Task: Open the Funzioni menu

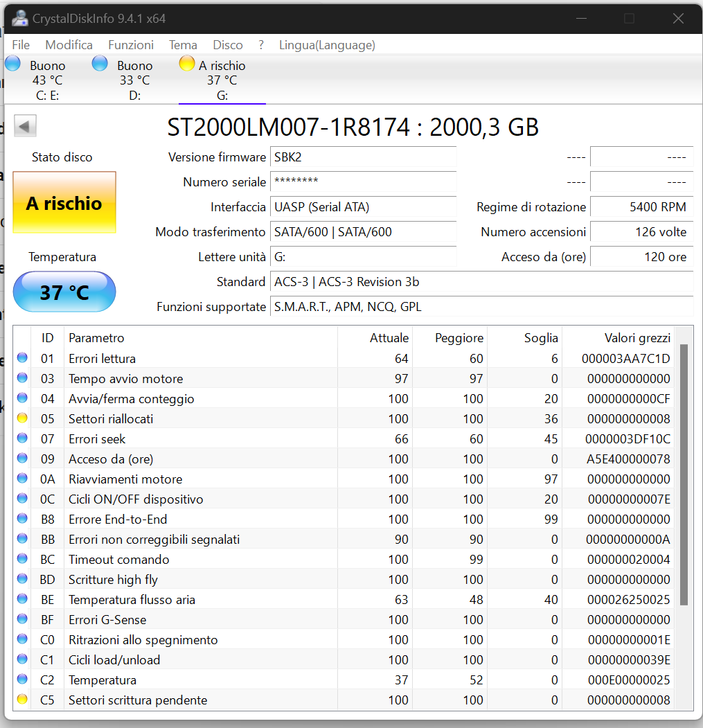Action: [131, 44]
